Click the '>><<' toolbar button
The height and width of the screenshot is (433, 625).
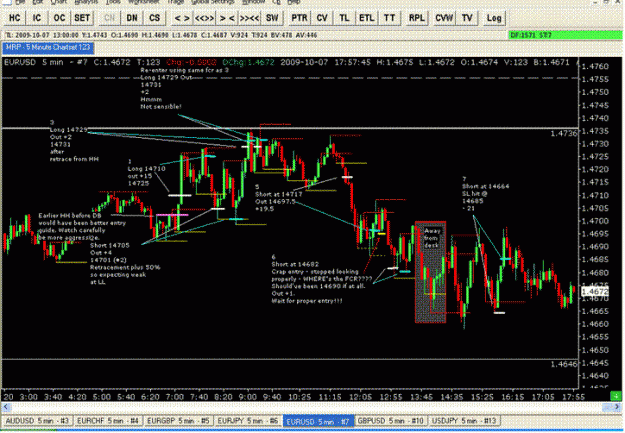[x=250, y=18]
